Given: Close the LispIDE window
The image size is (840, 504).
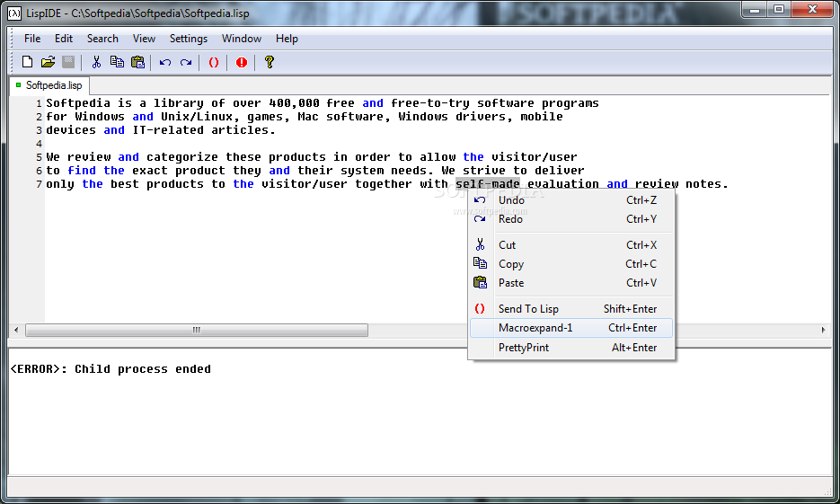Looking at the screenshot, I should (812, 10).
